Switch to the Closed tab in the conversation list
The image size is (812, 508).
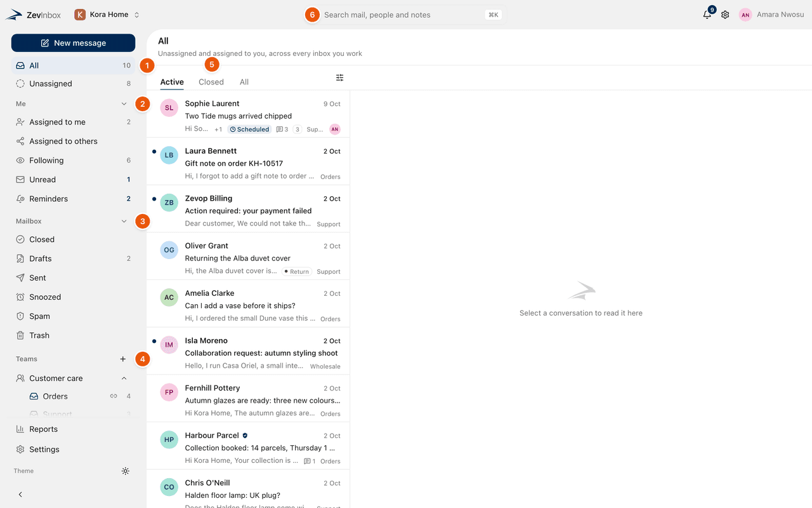211,82
